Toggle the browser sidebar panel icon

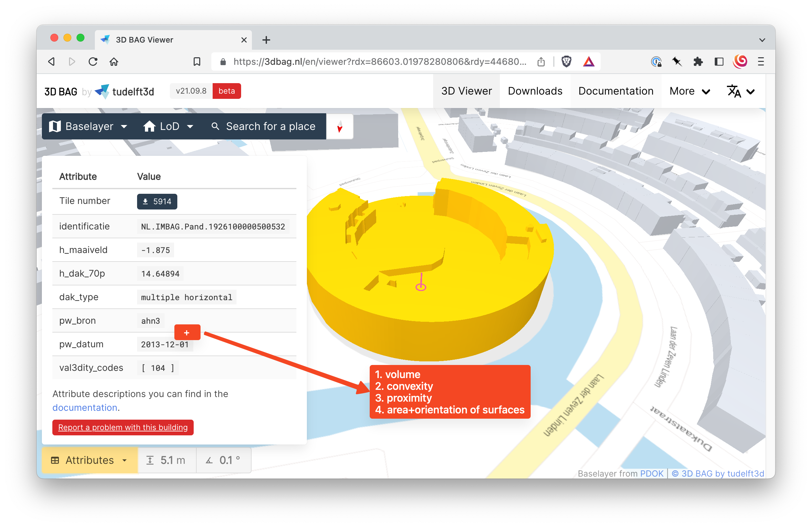(x=719, y=62)
